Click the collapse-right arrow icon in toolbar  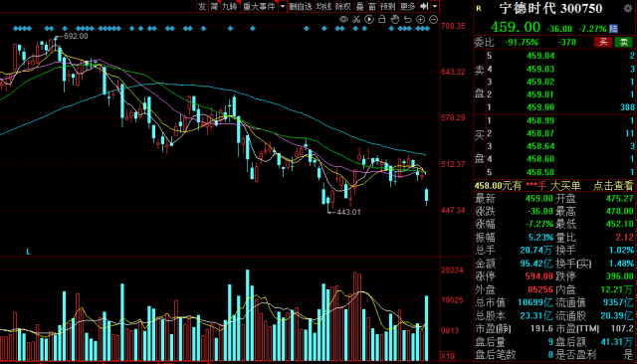click(x=424, y=6)
